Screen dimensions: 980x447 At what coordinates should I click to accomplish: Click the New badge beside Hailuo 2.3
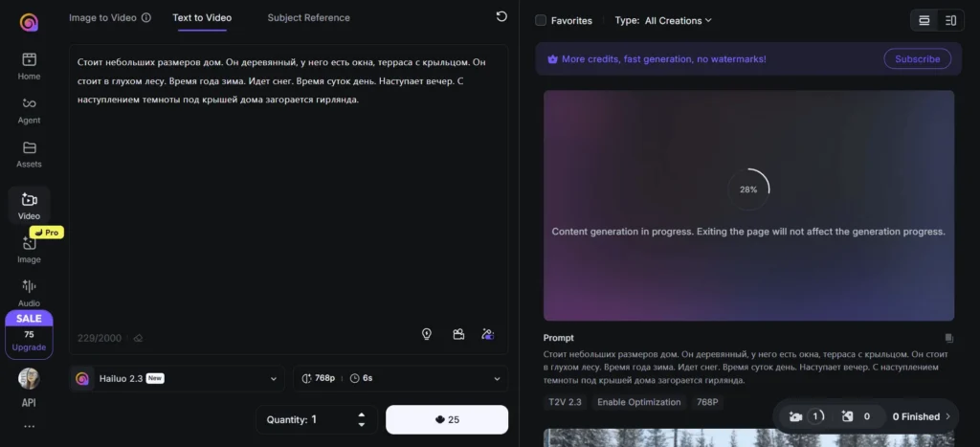[x=155, y=378]
